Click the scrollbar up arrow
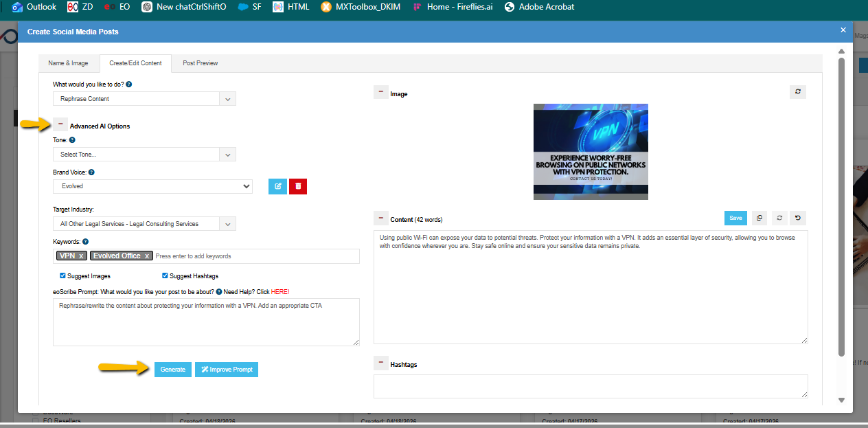Screen dimensions: 868x428 (x=842, y=51)
